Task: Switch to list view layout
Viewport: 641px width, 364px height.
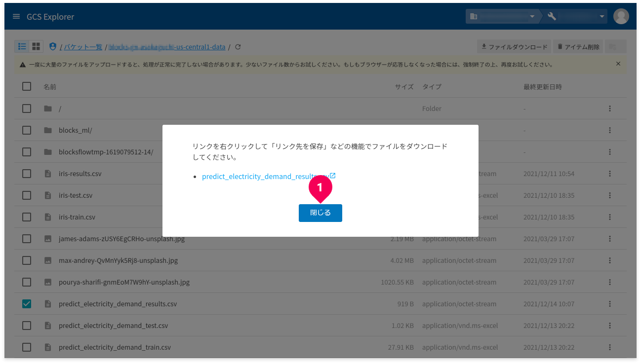Action: pyautogui.click(x=22, y=46)
